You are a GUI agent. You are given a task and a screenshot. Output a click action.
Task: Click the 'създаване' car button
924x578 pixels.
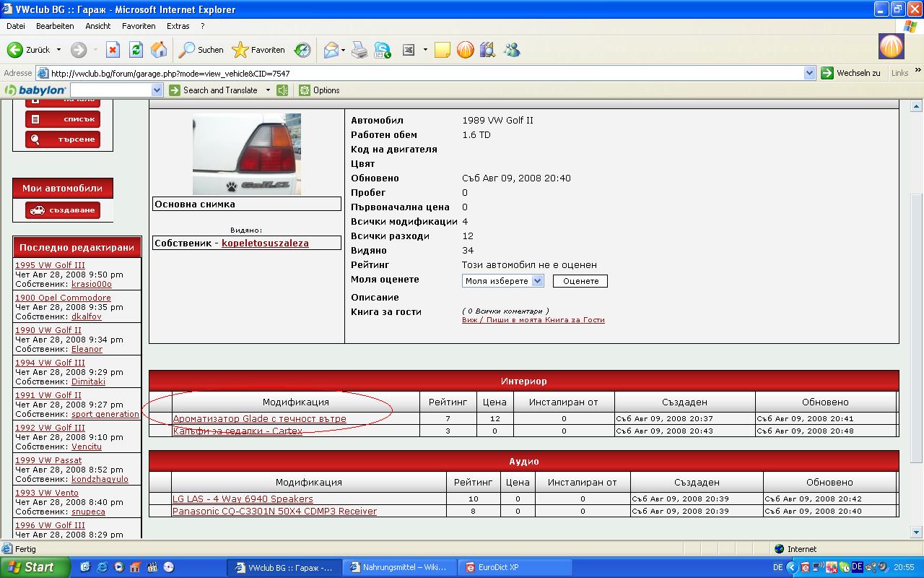(x=63, y=210)
